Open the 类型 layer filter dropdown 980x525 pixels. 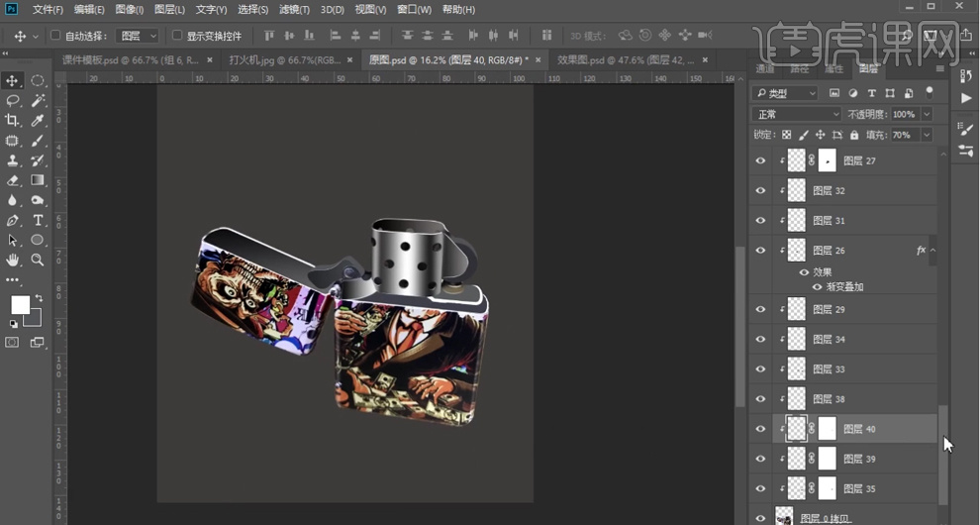pyautogui.click(x=785, y=93)
